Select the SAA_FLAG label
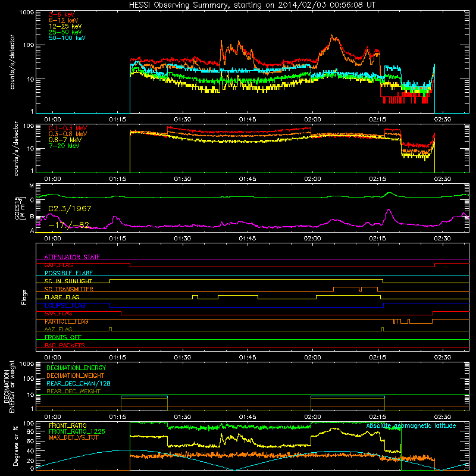Image resolution: width=476 pixels, height=476 pixels. [x=58, y=314]
